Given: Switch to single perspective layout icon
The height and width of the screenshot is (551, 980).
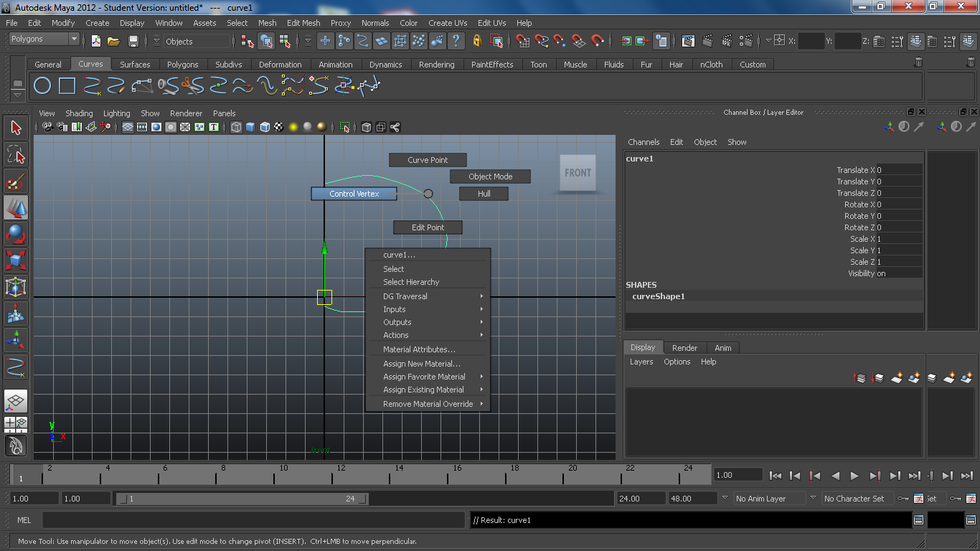Looking at the screenshot, I should pyautogui.click(x=16, y=401).
